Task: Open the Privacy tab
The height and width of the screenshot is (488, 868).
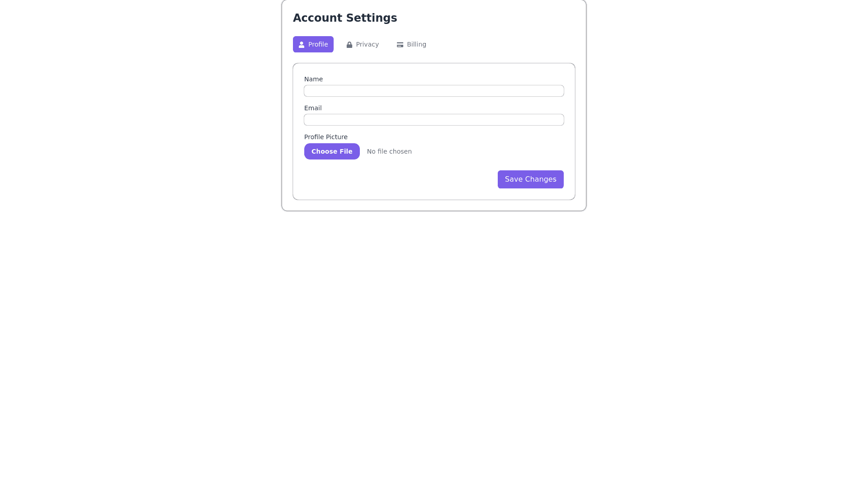Action: pyautogui.click(x=363, y=44)
